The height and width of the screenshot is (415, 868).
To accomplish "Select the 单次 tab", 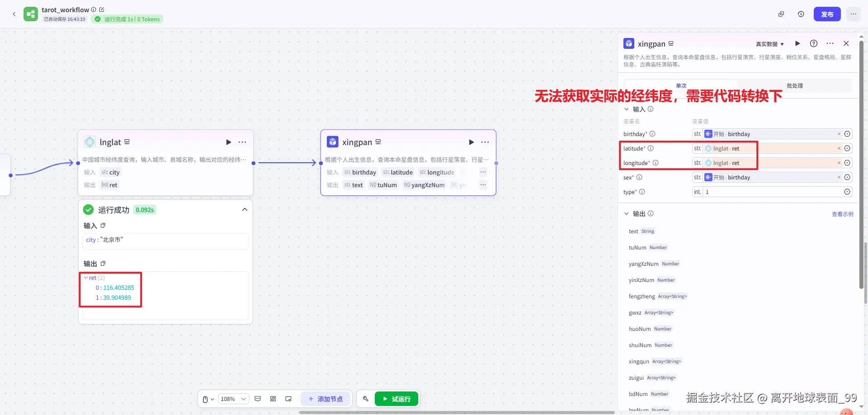I will 681,85.
